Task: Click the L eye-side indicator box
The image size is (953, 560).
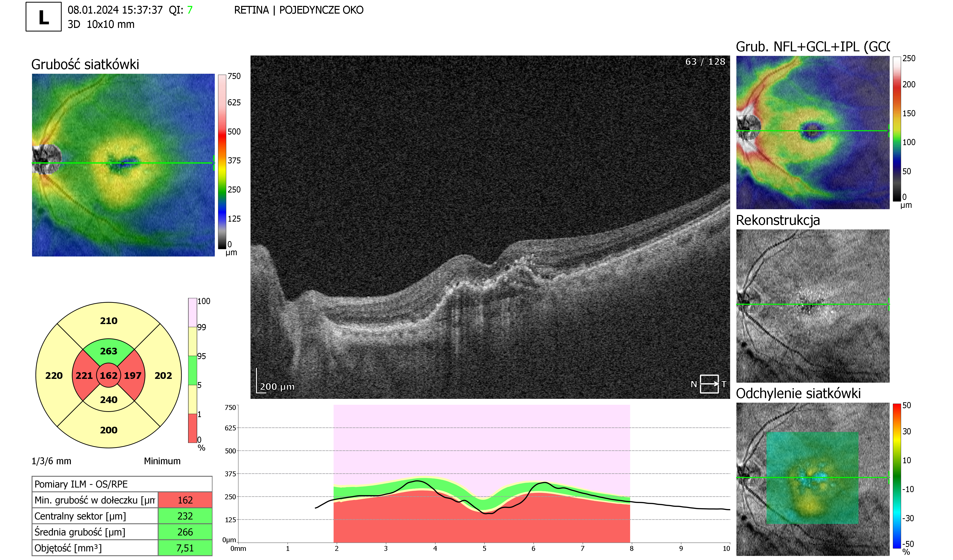Action: pyautogui.click(x=43, y=17)
